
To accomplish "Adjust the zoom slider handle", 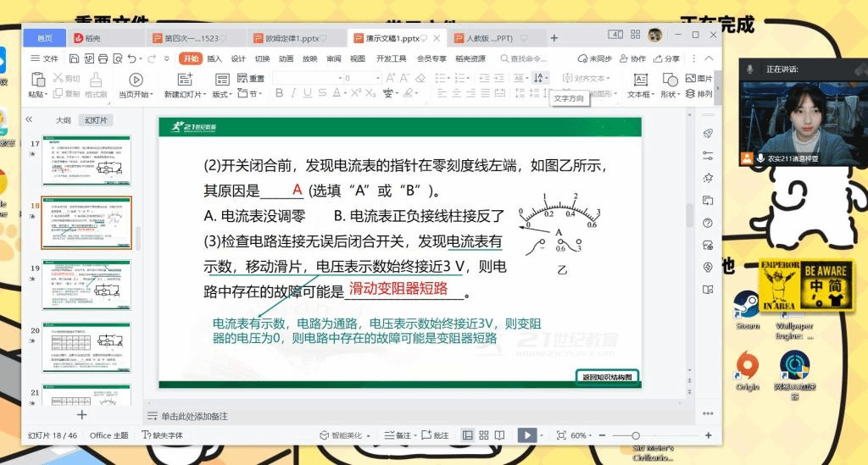I will click(x=637, y=435).
